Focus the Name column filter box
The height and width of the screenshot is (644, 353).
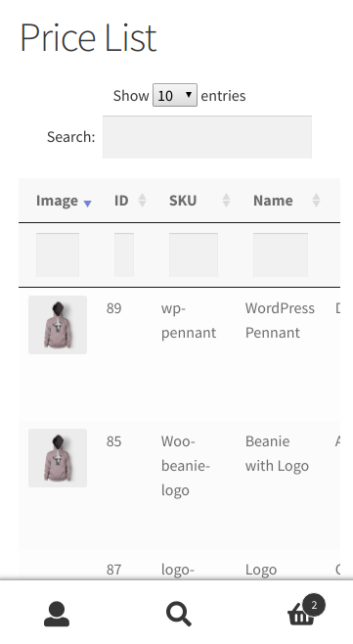(x=281, y=254)
